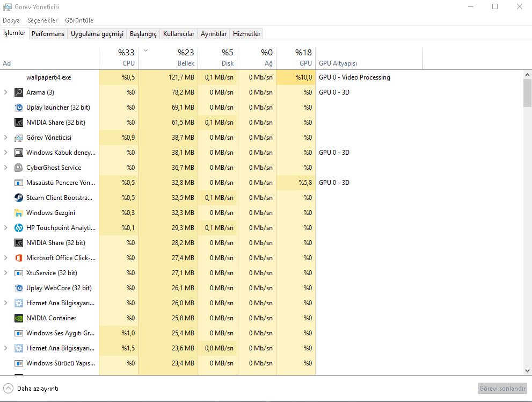
Task: Click the HP Touchpoint Analytics icon
Action: tap(19, 228)
